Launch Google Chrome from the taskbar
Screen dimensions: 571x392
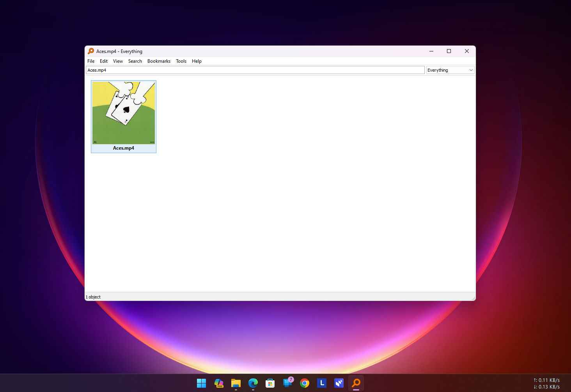(x=305, y=383)
